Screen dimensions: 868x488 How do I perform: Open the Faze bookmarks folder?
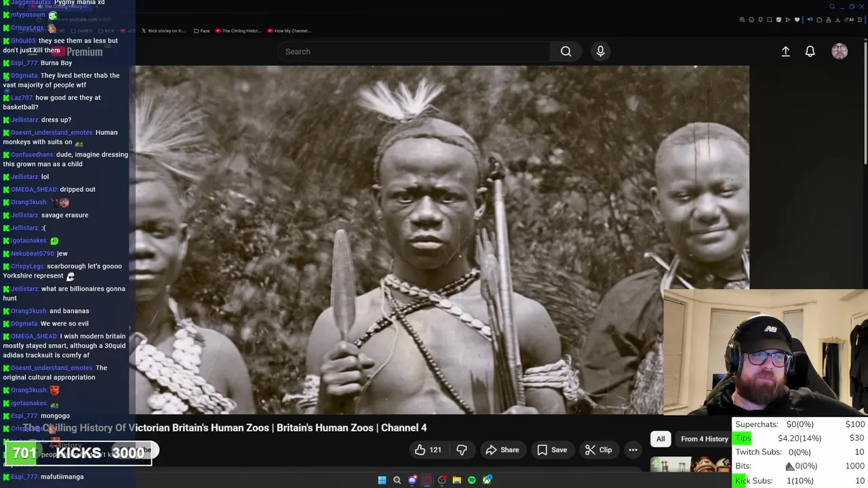coord(201,31)
